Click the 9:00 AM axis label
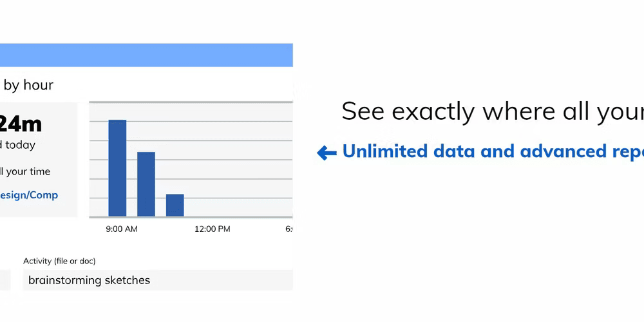This screenshot has height=322, width=644. tap(122, 229)
